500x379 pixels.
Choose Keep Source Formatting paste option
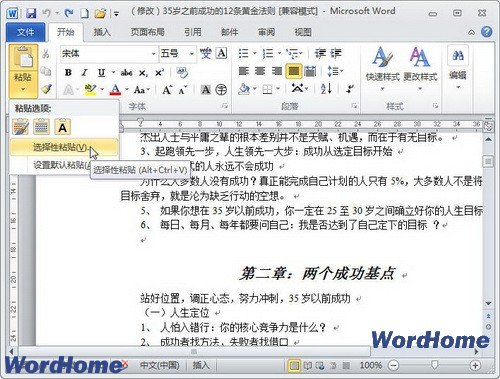tap(20, 127)
